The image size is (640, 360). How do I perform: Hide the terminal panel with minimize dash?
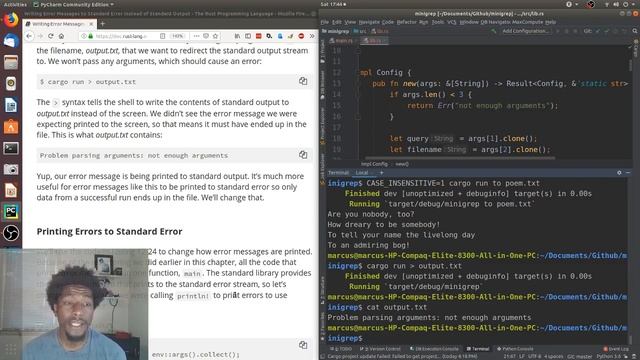point(628,173)
